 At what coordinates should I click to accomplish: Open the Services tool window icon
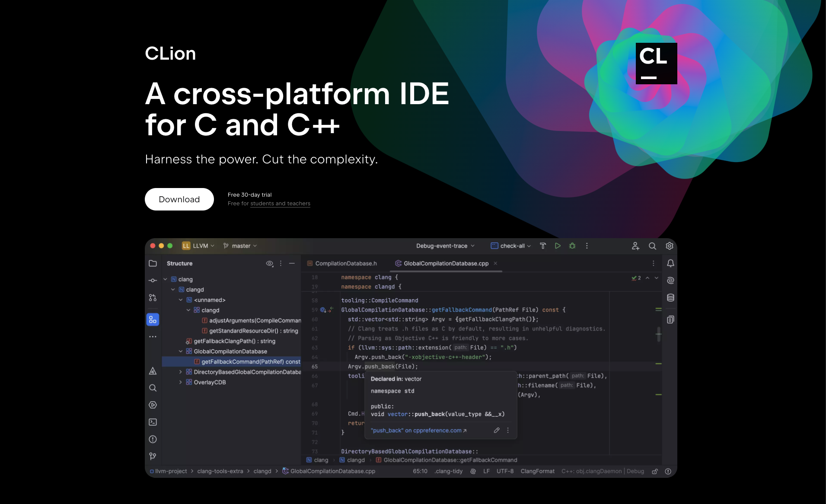153,405
